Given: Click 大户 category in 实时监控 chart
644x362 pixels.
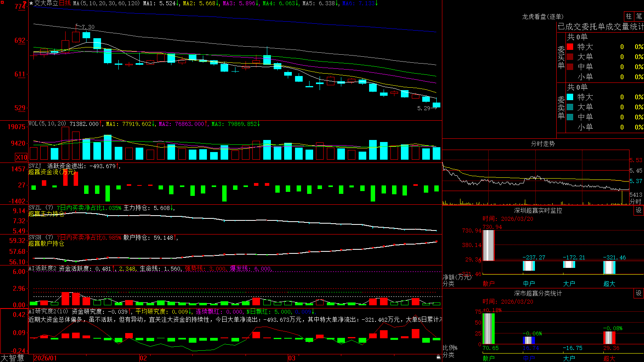Looking at the screenshot, I should [569, 284].
